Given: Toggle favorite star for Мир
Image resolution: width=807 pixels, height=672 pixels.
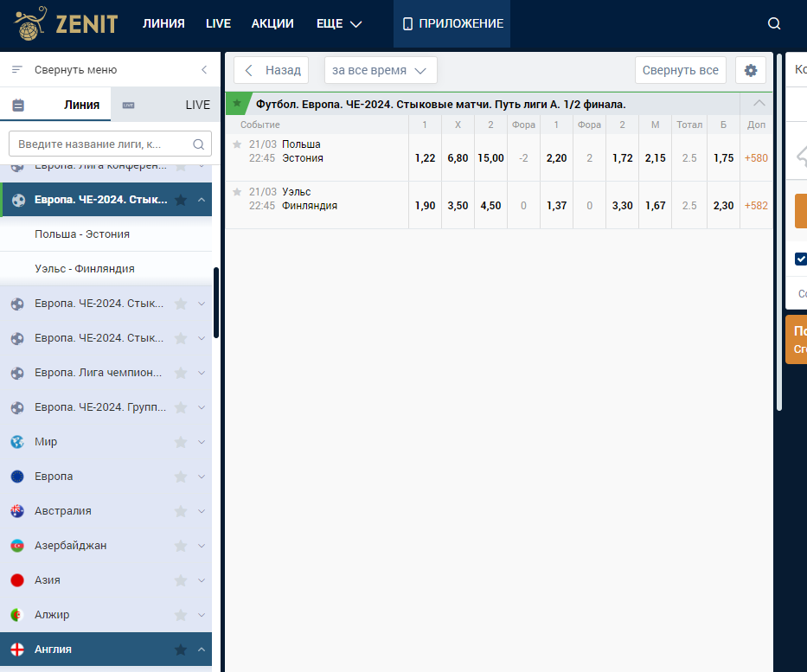Looking at the screenshot, I should tap(181, 442).
